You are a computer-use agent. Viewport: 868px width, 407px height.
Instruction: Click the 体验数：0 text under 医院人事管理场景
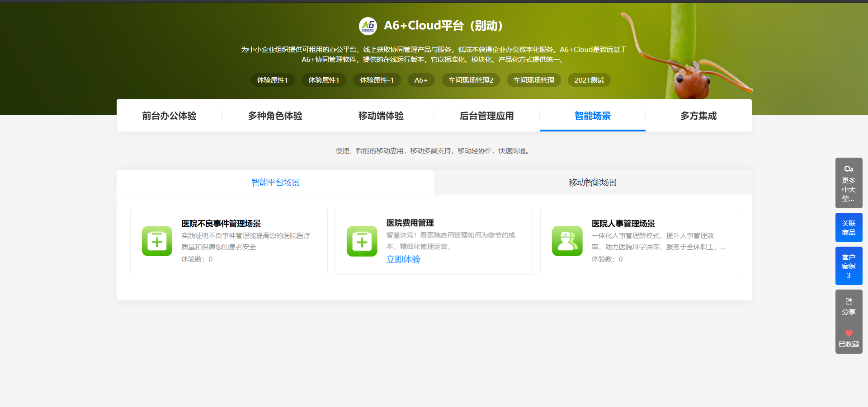click(607, 259)
